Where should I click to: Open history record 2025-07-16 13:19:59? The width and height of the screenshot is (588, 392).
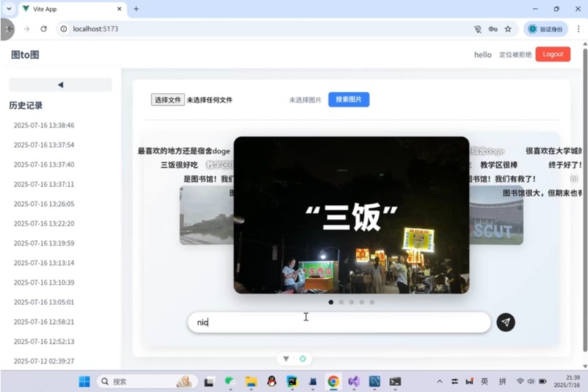coord(44,243)
